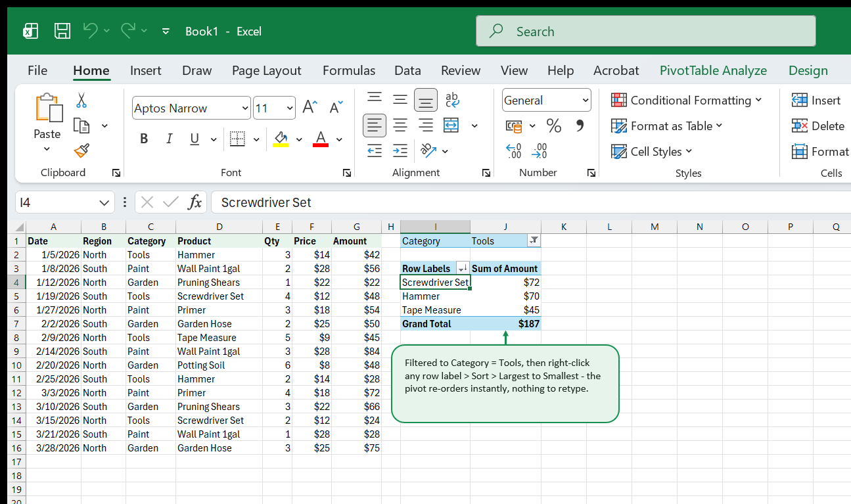Click the Borders icon
The width and height of the screenshot is (851, 504).
[x=237, y=139]
